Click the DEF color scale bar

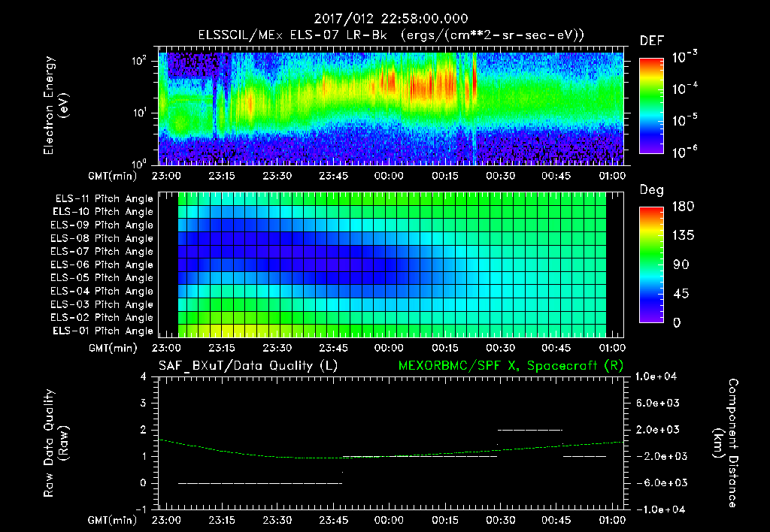click(x=651, y=106)
